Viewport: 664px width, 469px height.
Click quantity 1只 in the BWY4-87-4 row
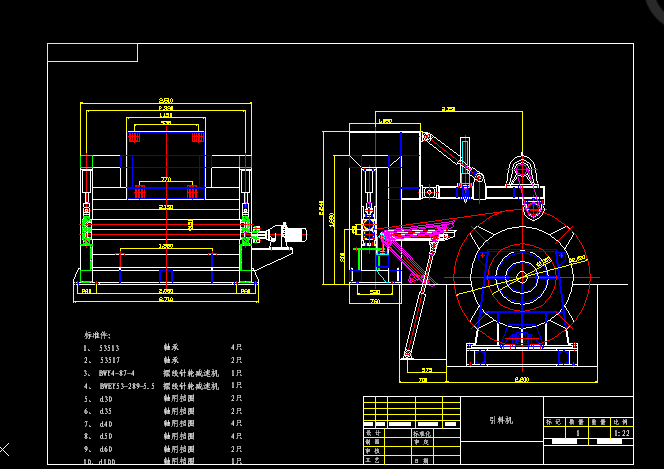pyautogui.click(x=236, y=373)
